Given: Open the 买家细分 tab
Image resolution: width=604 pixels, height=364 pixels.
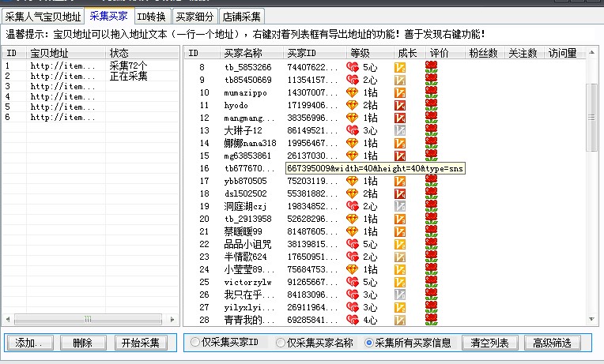Looking at the screenshot, I should (194, 16).
